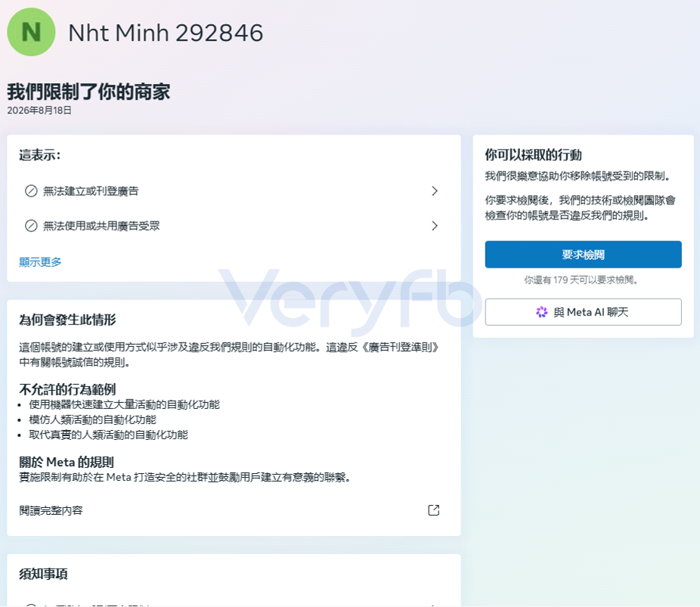This screenshot has height=607, width=700.
Task: Click the 無法使用或共用廣告受眾 row text
Action: coord(101,226)
